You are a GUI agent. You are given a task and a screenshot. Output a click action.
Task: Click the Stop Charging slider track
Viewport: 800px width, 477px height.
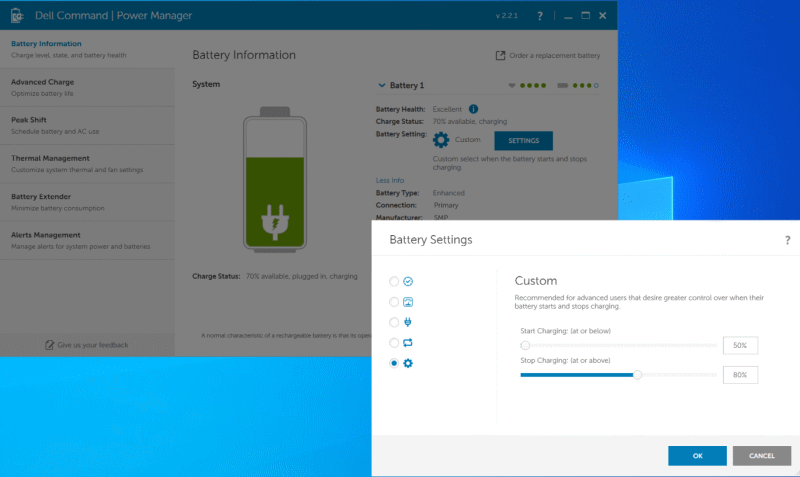pyautogui.click(x=618, y=375)
